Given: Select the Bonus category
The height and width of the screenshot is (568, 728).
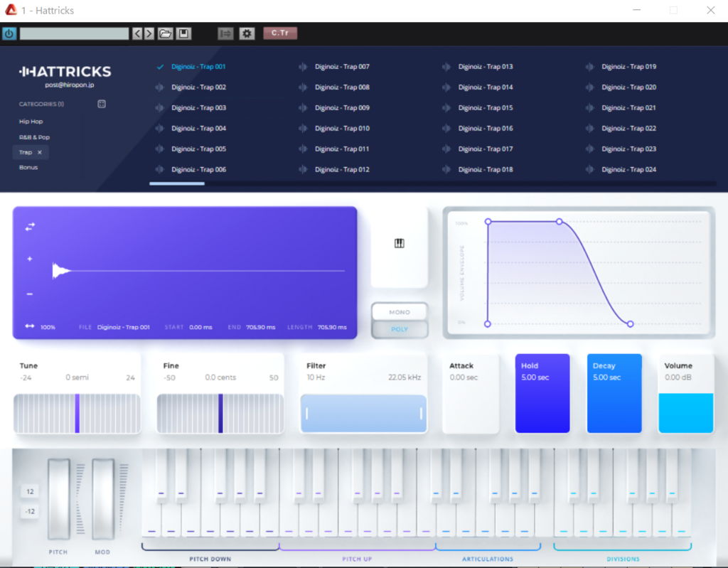Looking at the screenshot, I should click(x=28, y=167).
